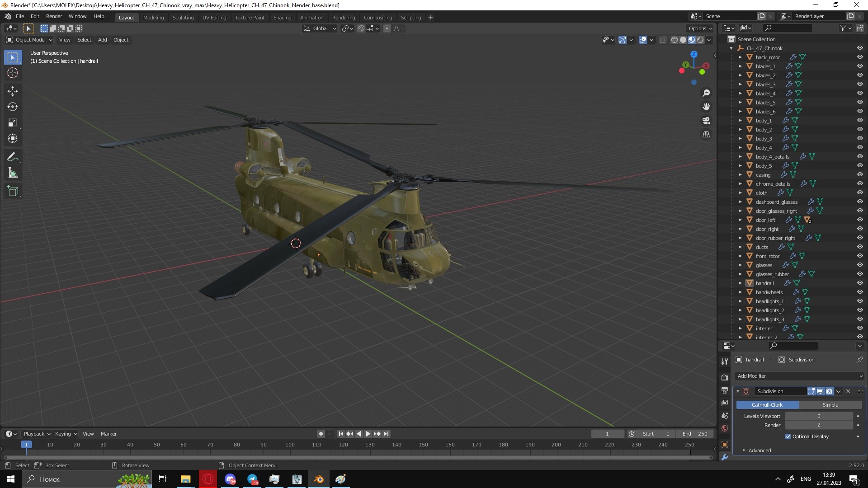The image size is (868, 488).
Task: Remove the Subdivision modifier
Action: coord(848,391)
